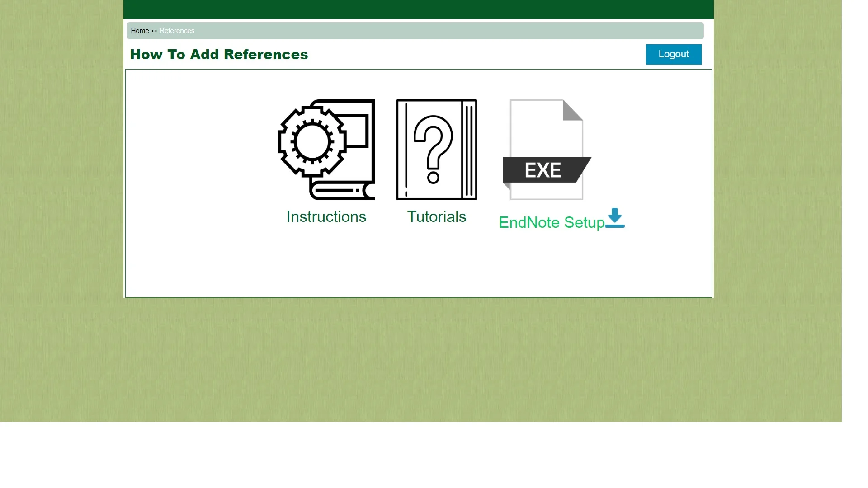Click the Tutorials question-mark book icon
This screenshot has height=488, width=868.
pos(436,150)
